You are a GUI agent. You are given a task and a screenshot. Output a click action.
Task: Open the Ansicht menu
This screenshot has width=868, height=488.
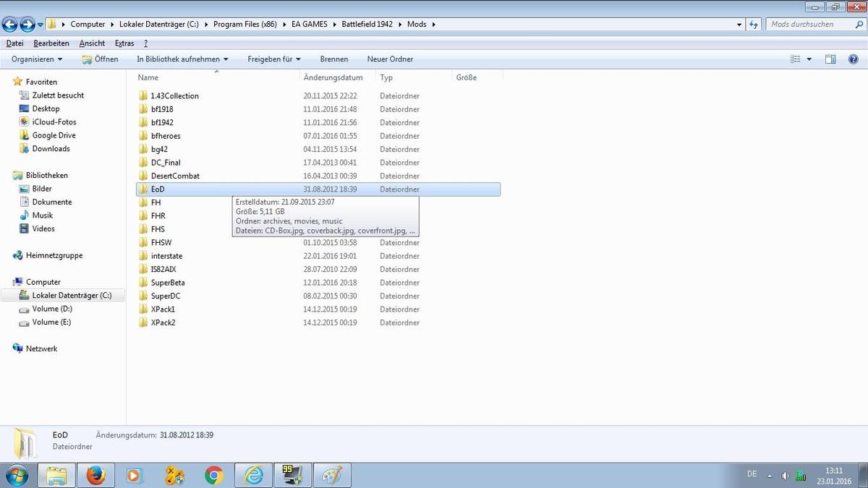pos(92,43)
